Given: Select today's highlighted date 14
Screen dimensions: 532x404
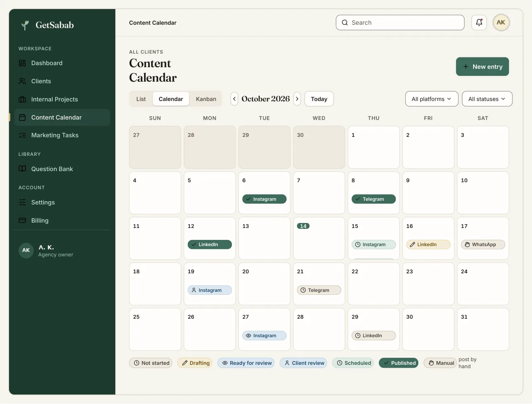Looking at the screenshot, I should (x=303, y=226).
